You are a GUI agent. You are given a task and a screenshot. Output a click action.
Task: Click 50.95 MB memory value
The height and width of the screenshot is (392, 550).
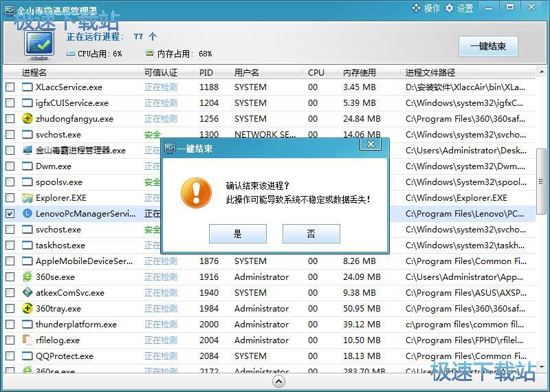coord(362,309)
